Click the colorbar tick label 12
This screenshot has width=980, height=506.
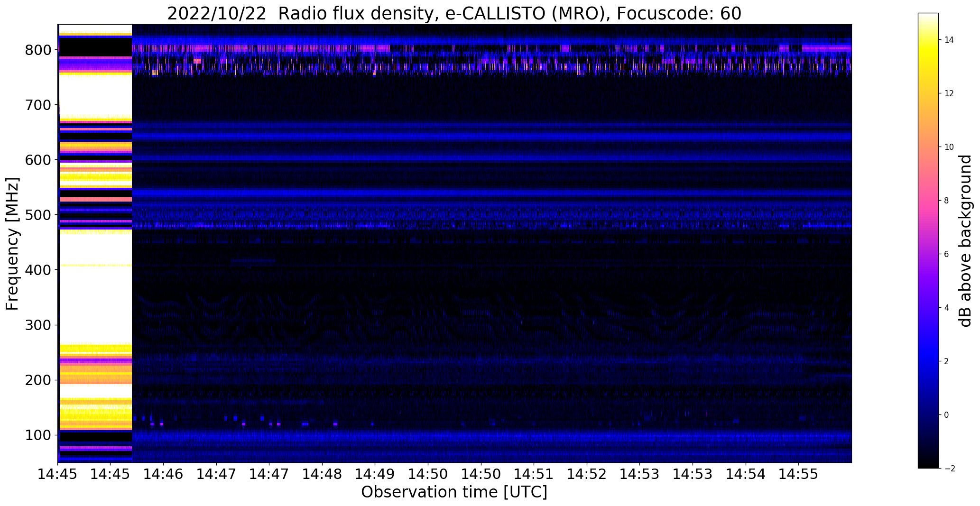[x=949, y=93]
